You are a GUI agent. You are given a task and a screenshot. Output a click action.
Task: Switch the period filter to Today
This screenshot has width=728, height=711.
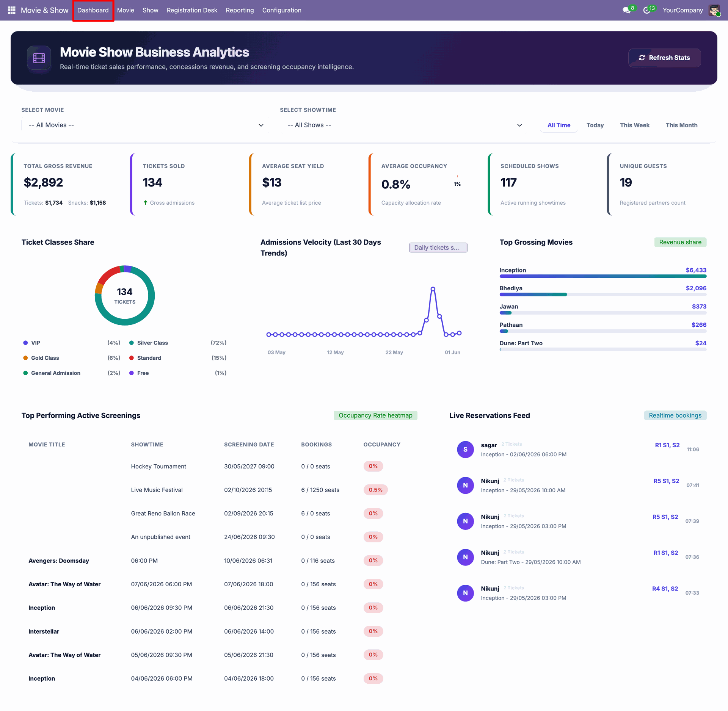(x=595, y=125)
